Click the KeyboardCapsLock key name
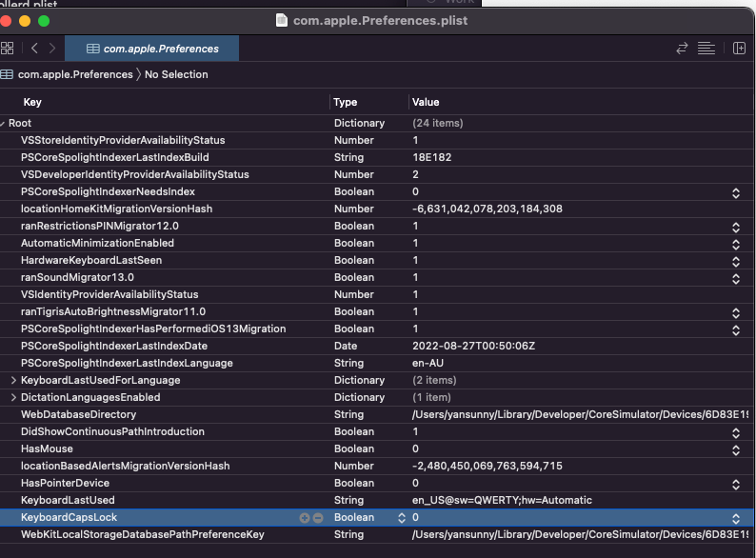 coord(69,517)
